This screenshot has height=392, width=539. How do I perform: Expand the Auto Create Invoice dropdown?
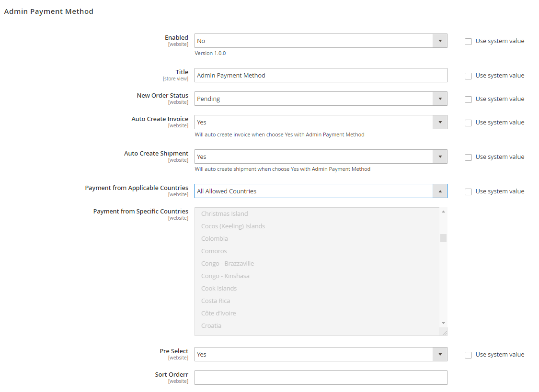[x=321, y=123]
